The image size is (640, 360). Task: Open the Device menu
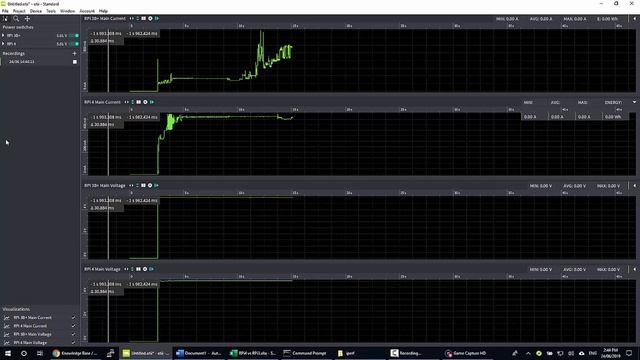[36, 11]
